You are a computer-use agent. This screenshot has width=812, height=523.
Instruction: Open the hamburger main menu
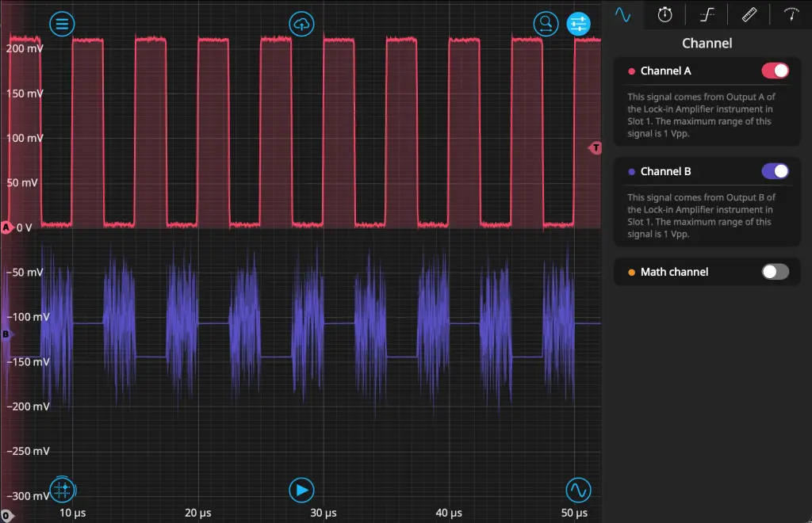coord(62,24)
